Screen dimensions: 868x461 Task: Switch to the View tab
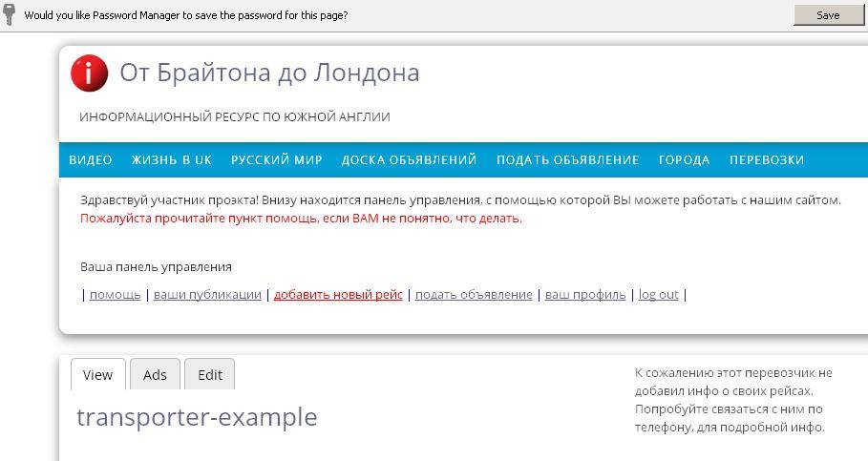click(97, 375)
